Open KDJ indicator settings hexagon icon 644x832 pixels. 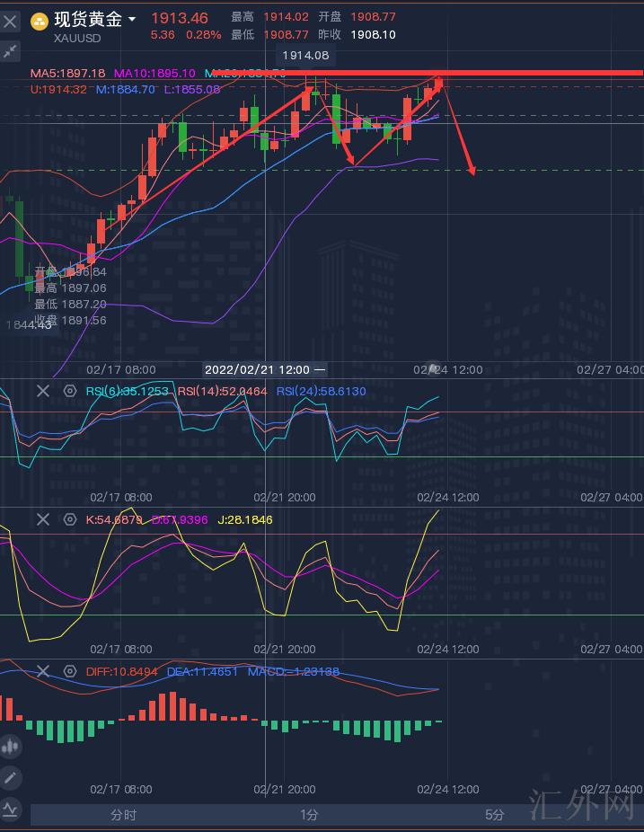(70, 519)
